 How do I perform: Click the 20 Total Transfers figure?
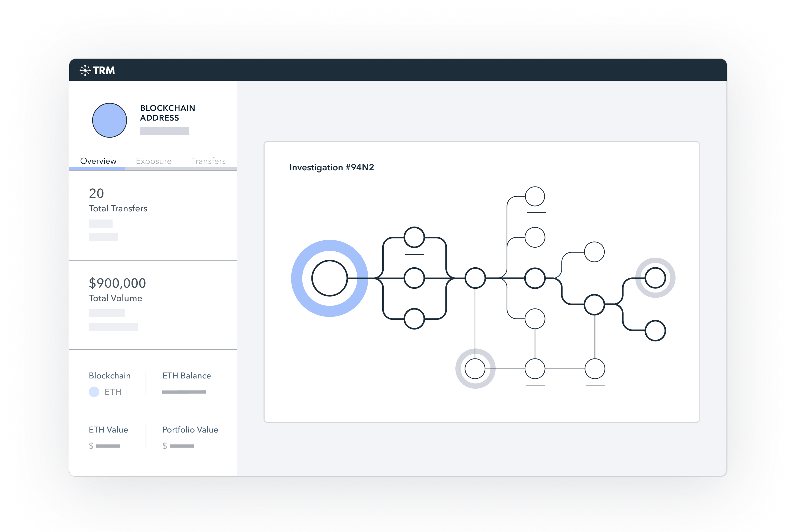96,193
